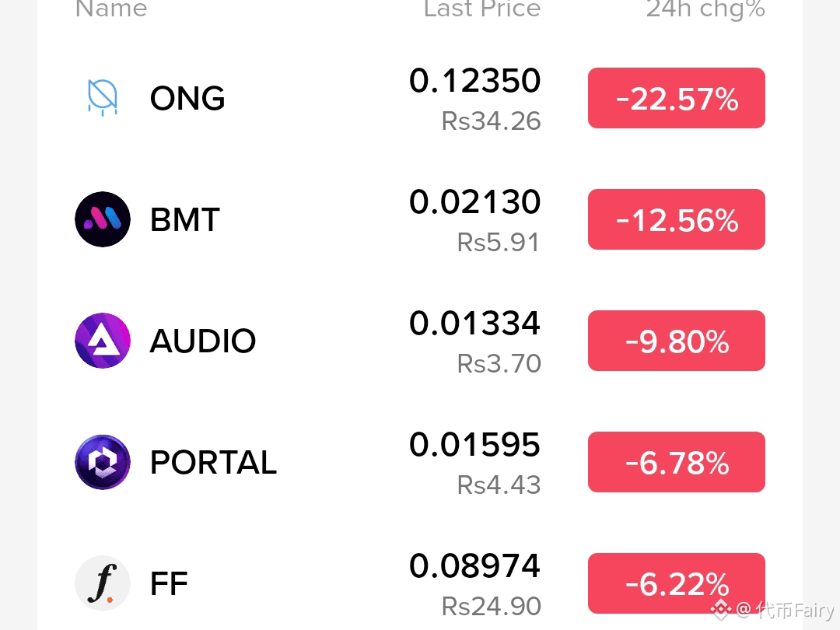Tap the FF coin logo icon
The height and width of the screenshot is (630, 840).
coord(103,583)
